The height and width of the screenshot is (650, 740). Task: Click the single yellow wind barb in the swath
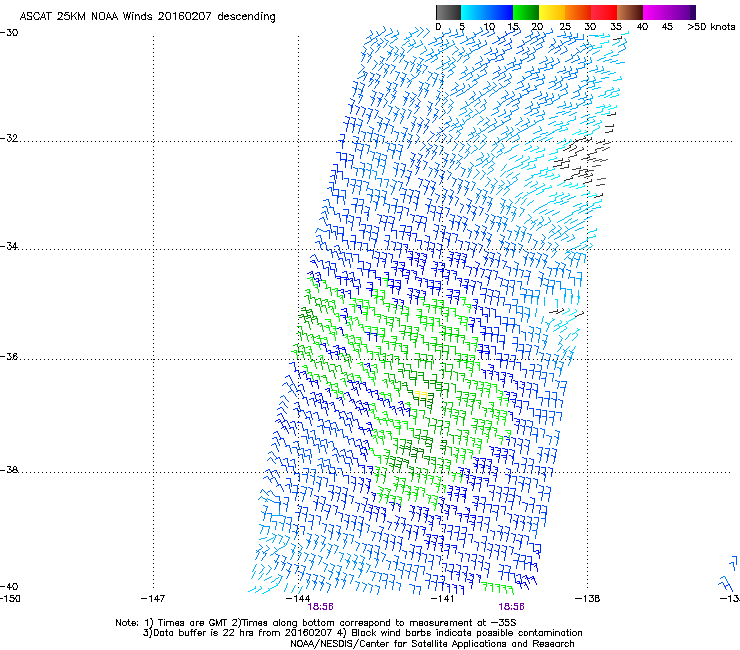[421, 395]
